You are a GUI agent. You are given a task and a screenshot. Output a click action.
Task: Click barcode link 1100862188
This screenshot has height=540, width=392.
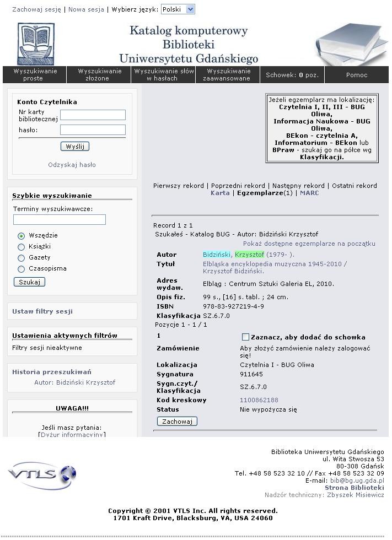tap(259, 400)
